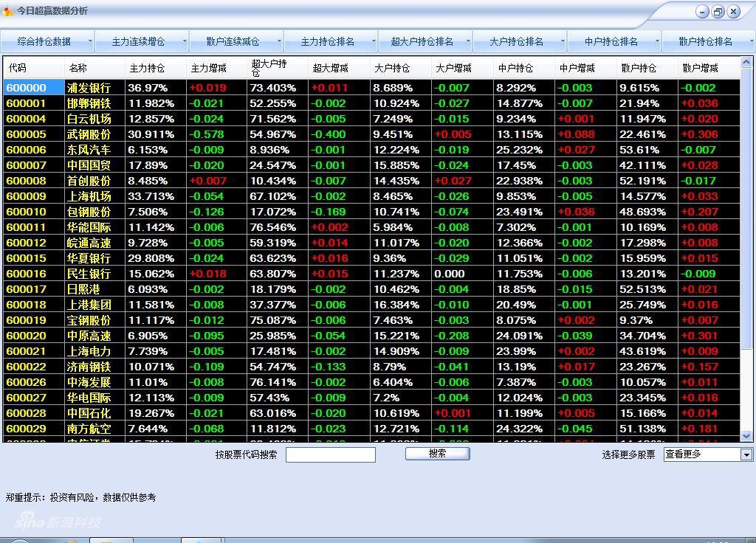Sort by 代码 column header
The width and height of the screenshot is (756, 543).
point(34,69)
